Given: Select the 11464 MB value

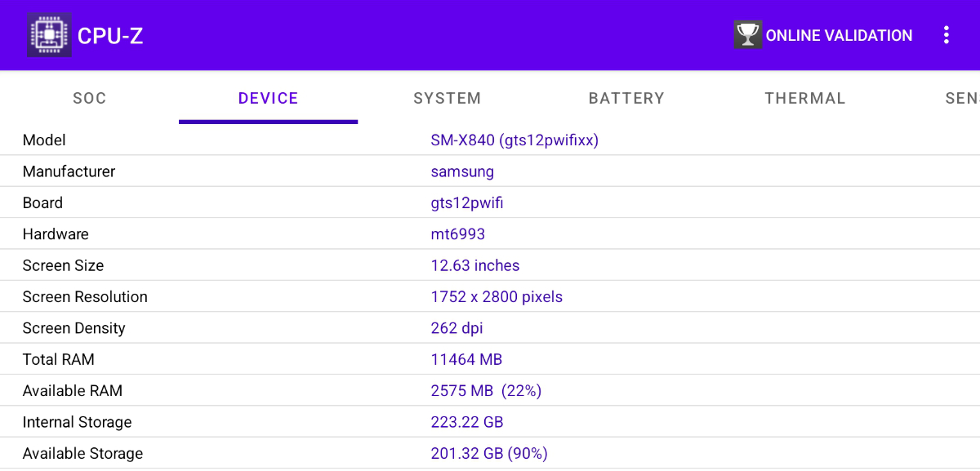Looking at the screenshot, I should coord(466,359).
